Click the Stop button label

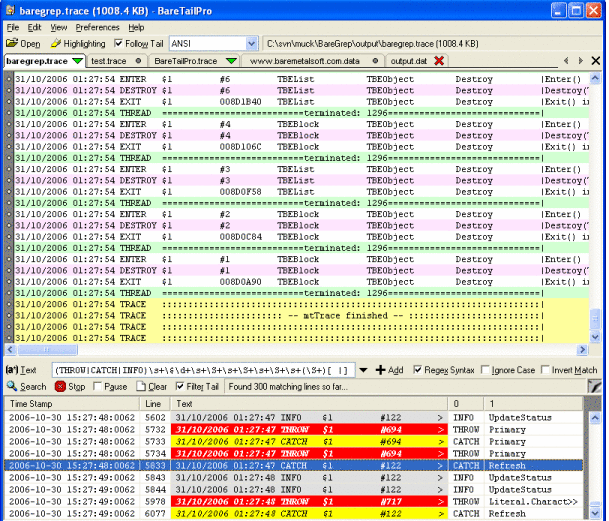pos(77,387)
